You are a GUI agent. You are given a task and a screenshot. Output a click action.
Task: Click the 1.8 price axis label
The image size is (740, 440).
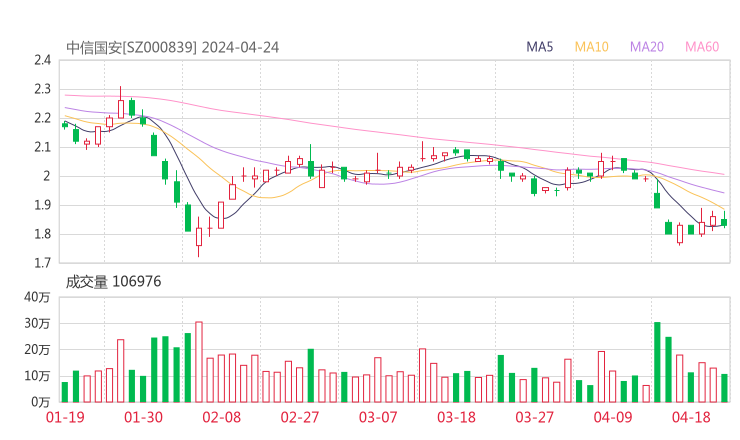click(42, 234)
